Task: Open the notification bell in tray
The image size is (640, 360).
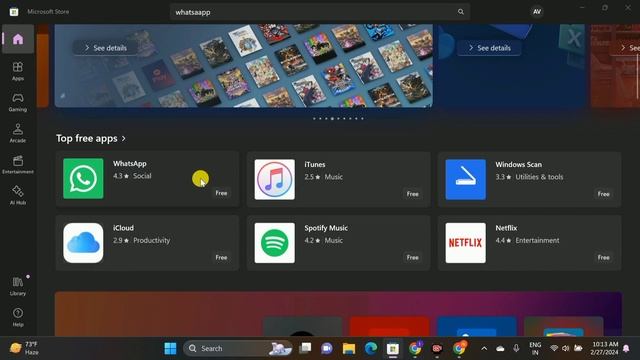Action: 626,348
